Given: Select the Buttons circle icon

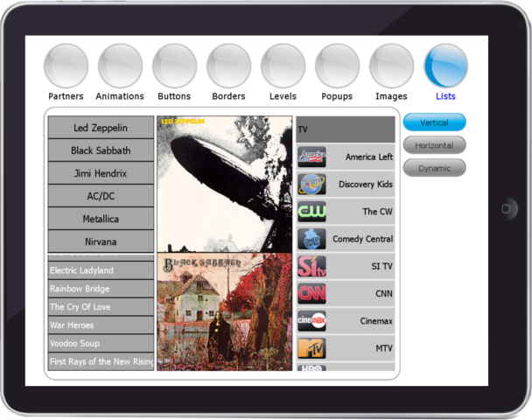Looking at the screenshot, I should point(174,66).
